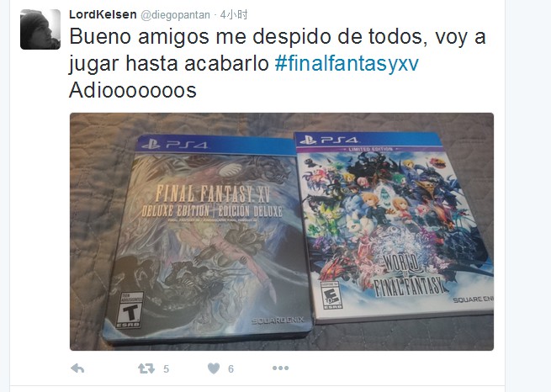Click the ESRB E rating badge in the photo

tap(331, 295)
